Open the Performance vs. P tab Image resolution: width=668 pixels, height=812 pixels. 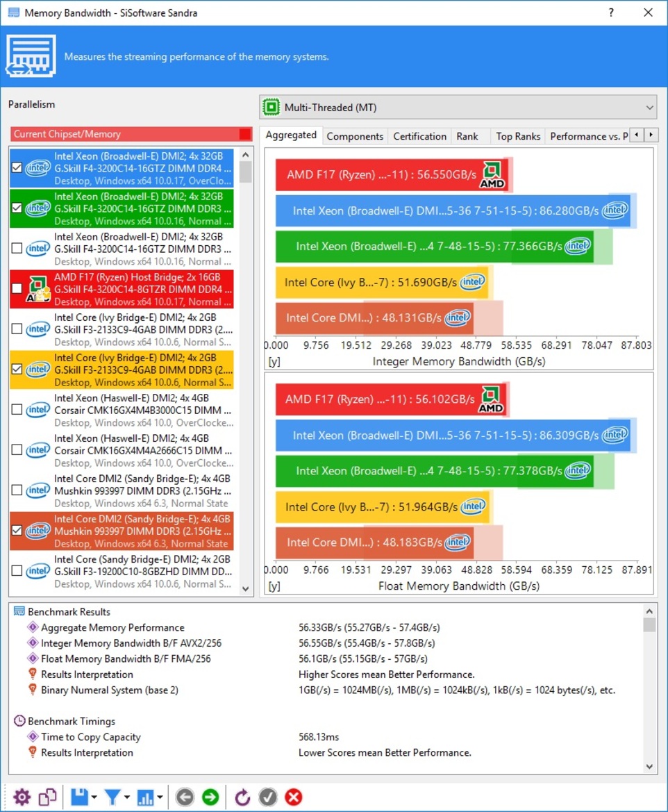pyautogui.click(x=589, y=136)
